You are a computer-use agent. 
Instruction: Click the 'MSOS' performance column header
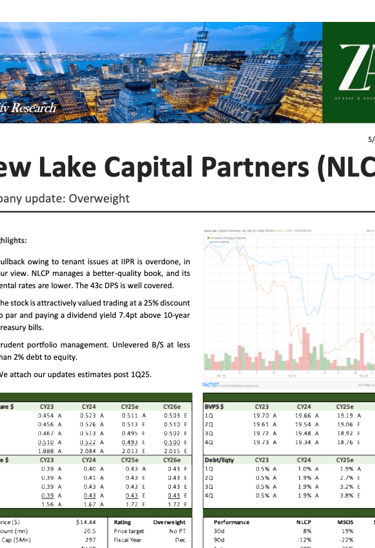(x=345, y=522)
